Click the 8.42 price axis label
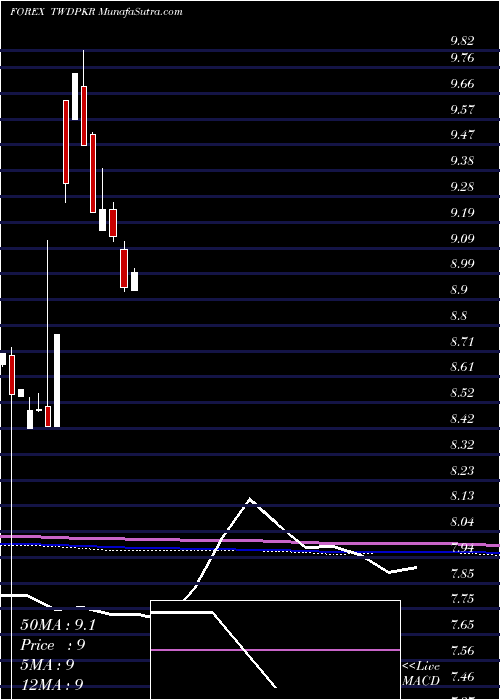The image size is (500, 700). coord(462,419)
